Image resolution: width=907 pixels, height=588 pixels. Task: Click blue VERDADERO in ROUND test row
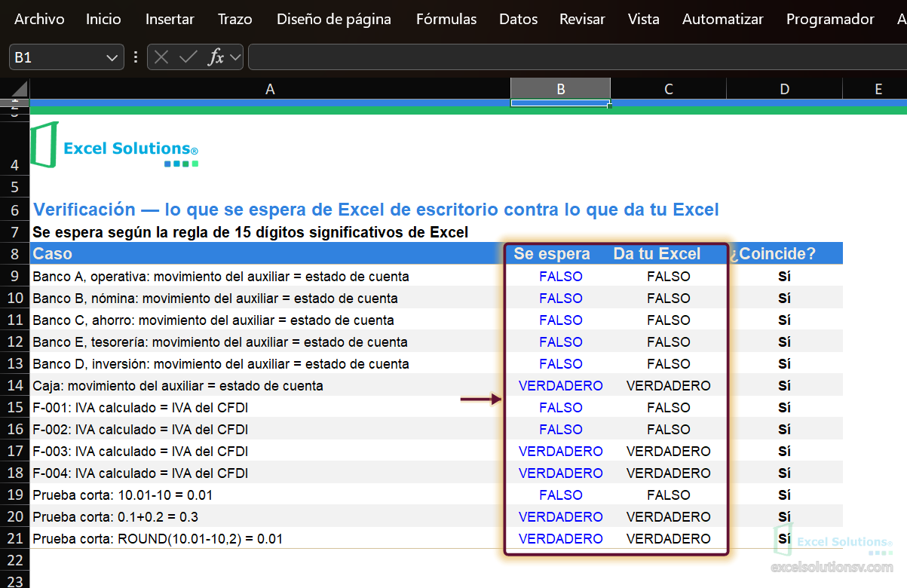(561, 538)
